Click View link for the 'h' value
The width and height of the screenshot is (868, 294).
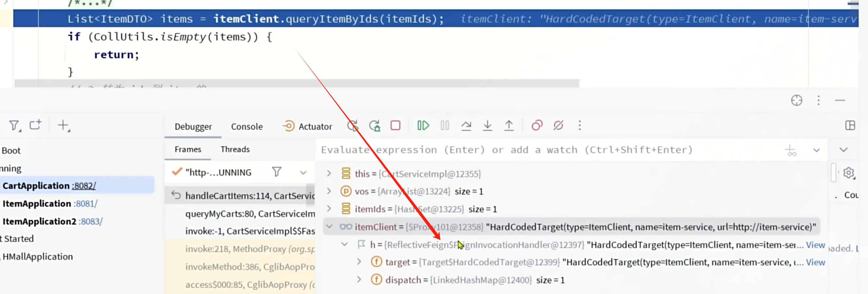(x=815, y=245)
